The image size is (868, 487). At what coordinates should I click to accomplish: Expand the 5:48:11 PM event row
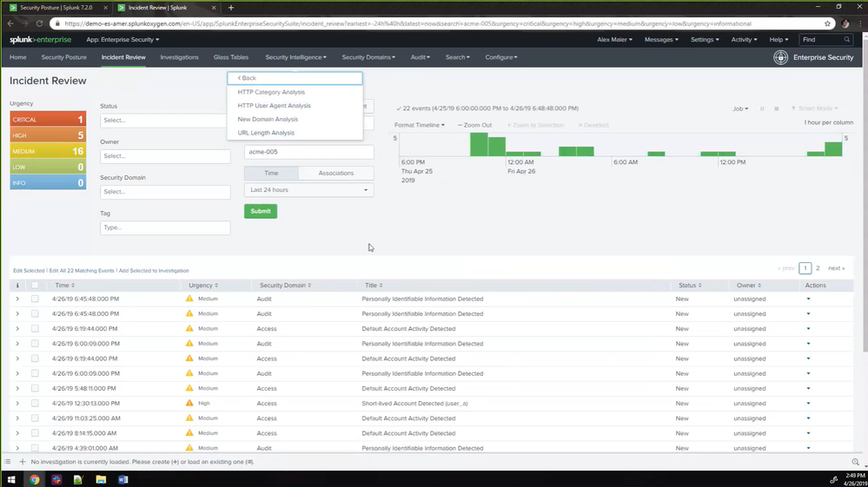(x=17, y=388)
